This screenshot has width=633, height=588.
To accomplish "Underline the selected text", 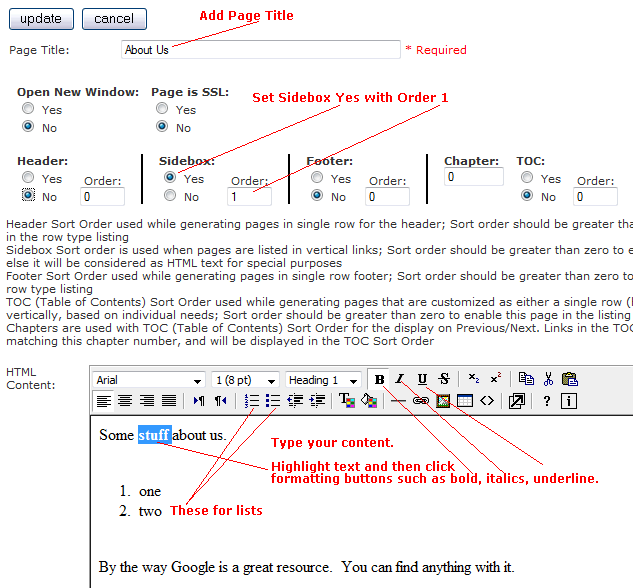I will click(x=422, y=379).
